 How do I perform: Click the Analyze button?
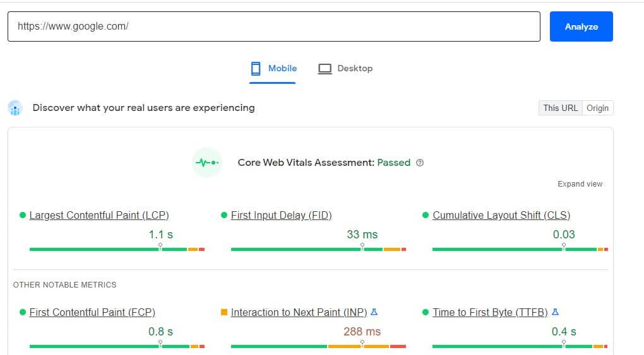(581, 26)
